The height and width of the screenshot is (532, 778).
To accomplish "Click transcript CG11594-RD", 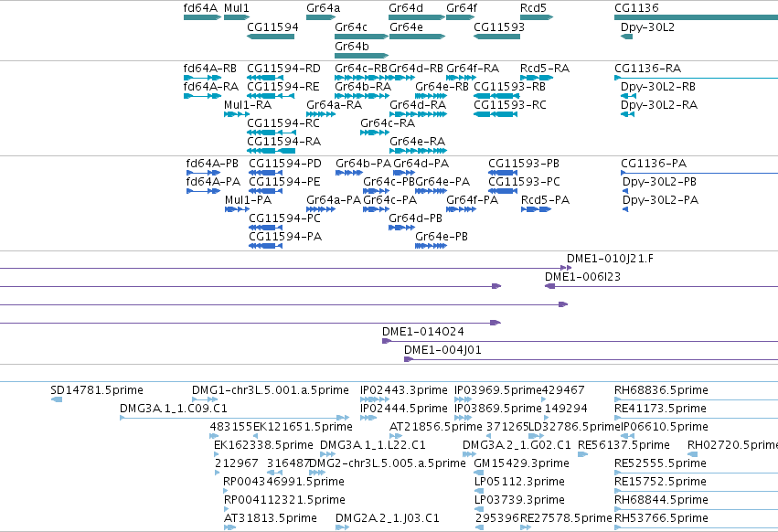I will coord(265,78).
